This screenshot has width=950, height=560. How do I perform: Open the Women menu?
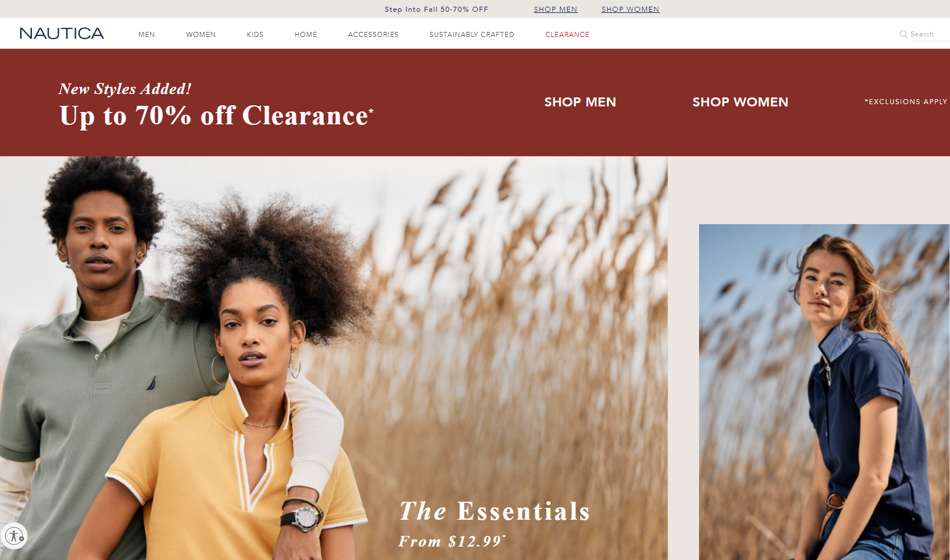click(x=201, y=34)
